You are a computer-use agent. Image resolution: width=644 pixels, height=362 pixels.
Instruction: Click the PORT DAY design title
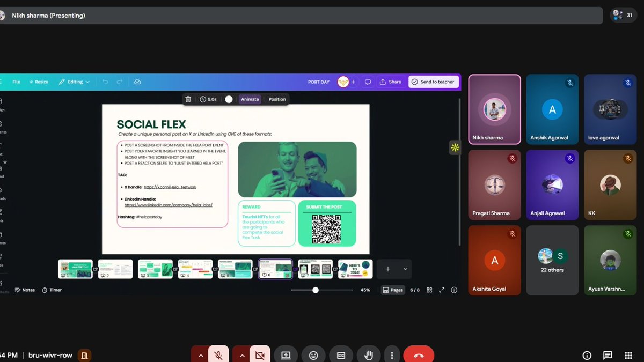tap(319, 82)
